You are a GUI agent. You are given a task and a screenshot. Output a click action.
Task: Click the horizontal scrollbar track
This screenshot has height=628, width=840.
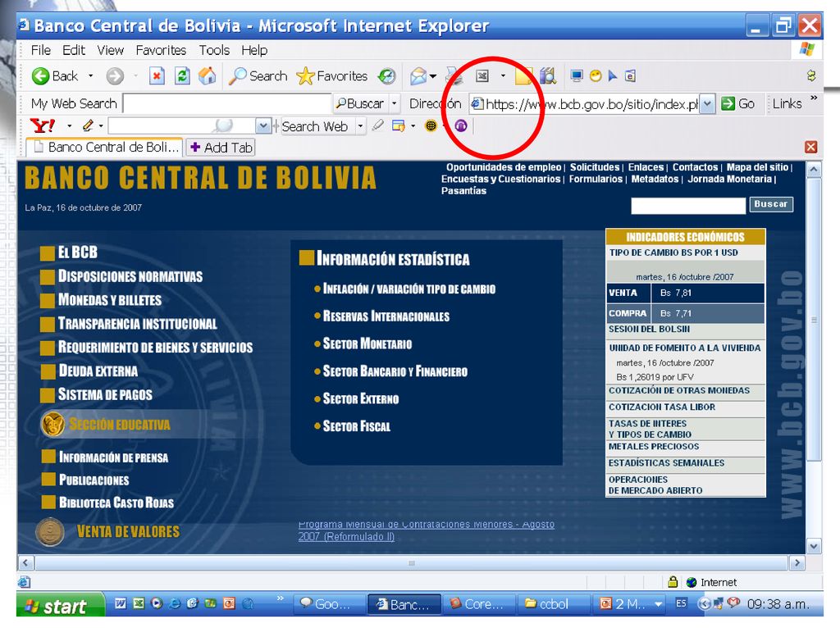[412, 562]
